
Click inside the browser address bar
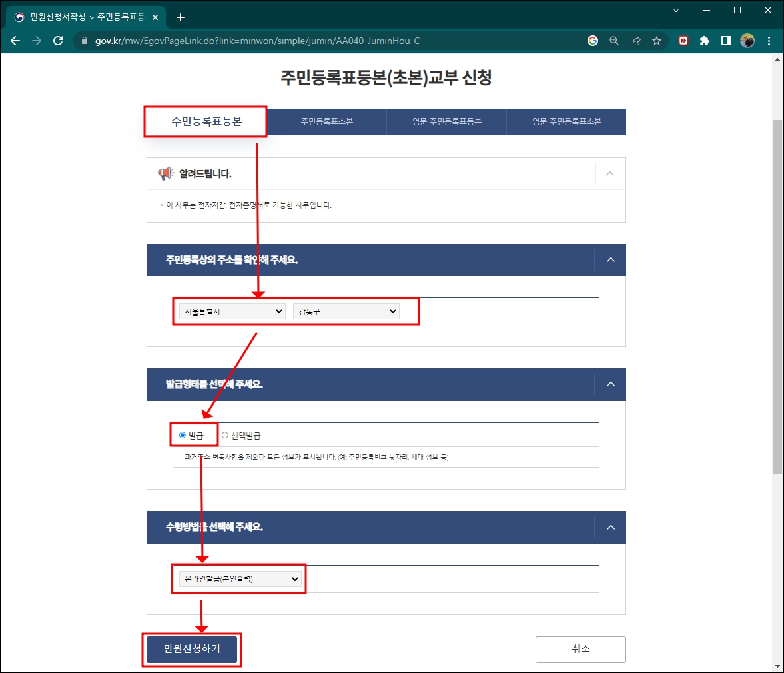pos(333,40)
